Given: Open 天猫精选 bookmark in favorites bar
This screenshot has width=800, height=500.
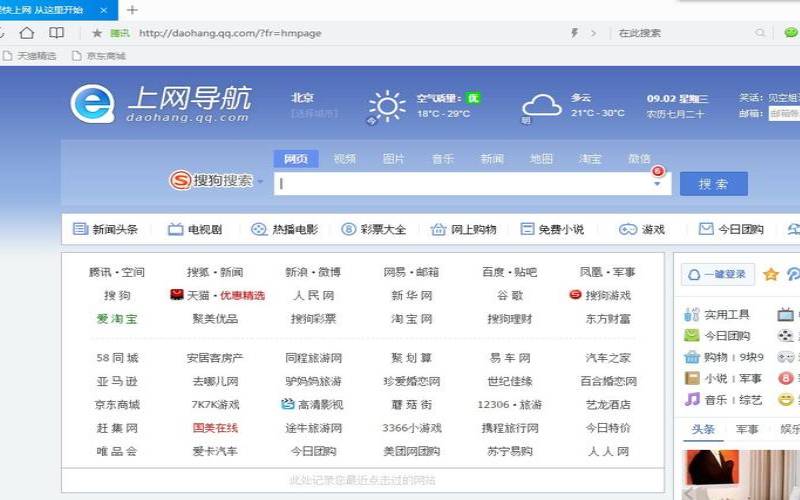Looking at the screenshot, I should 29,56.
